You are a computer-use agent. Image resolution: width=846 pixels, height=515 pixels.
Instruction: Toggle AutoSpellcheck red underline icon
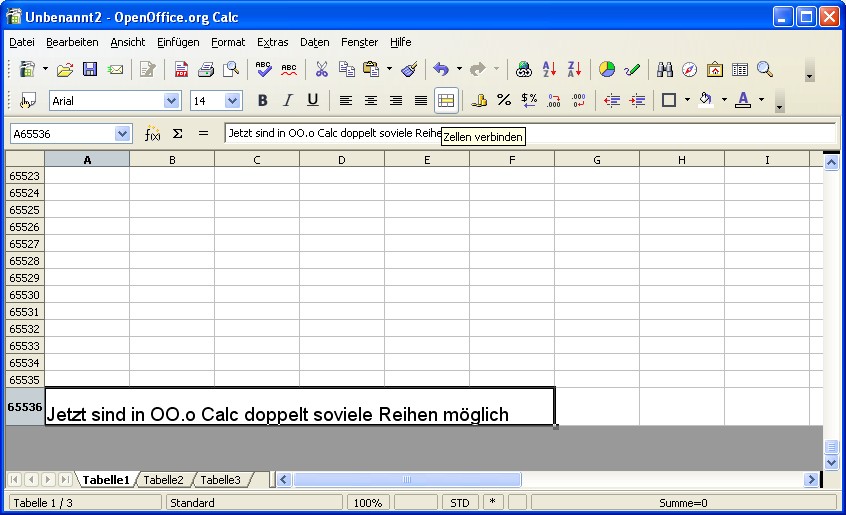[289, 70]
